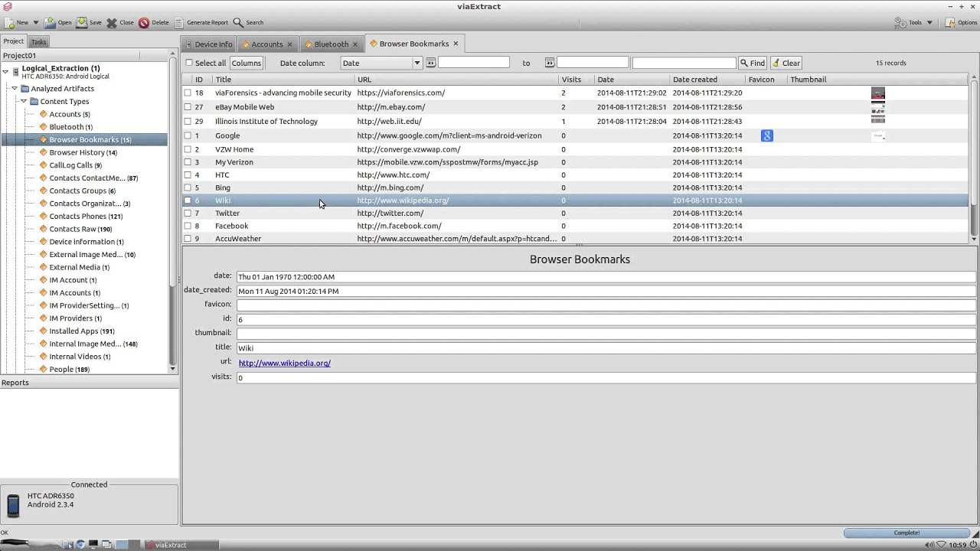Click the search text field beside Find

(684, 63)
